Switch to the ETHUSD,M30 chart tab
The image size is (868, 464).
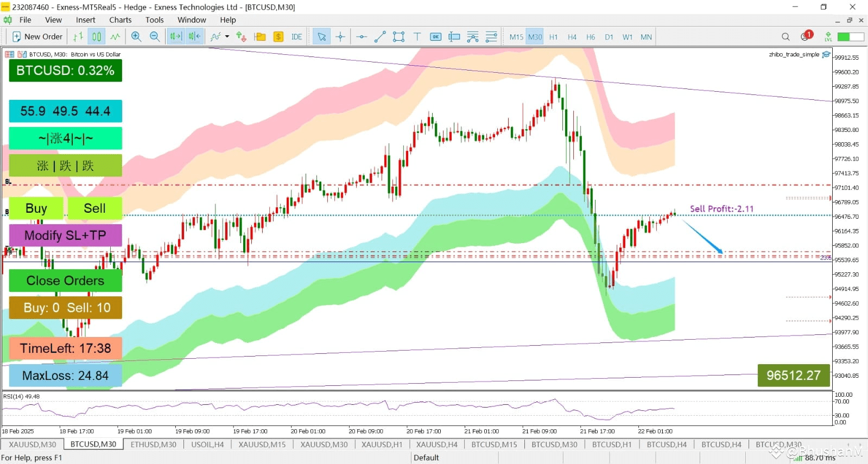pos(153,444)
